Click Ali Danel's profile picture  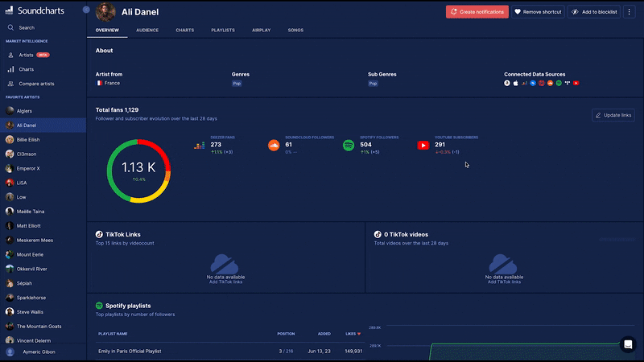point(105,12)
